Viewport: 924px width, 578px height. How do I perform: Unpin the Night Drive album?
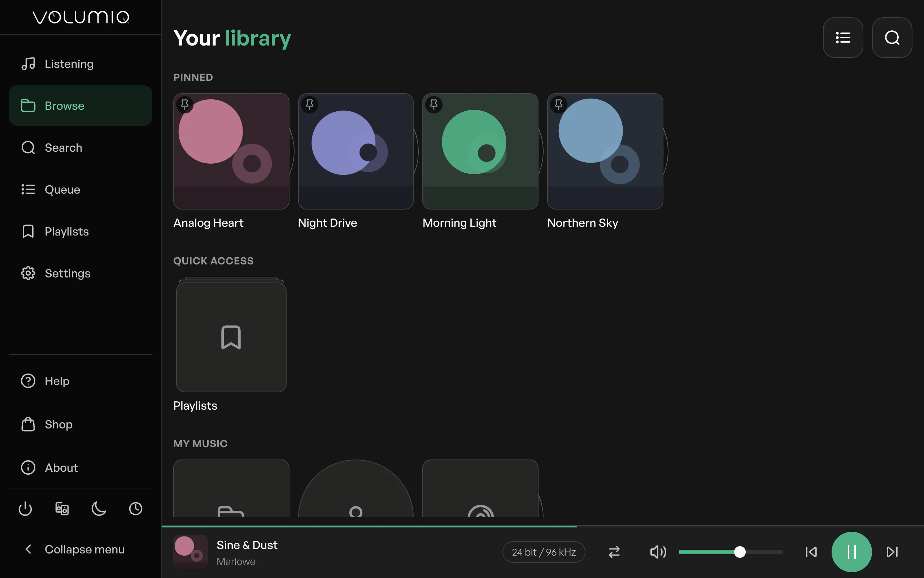tap(310, 104)
